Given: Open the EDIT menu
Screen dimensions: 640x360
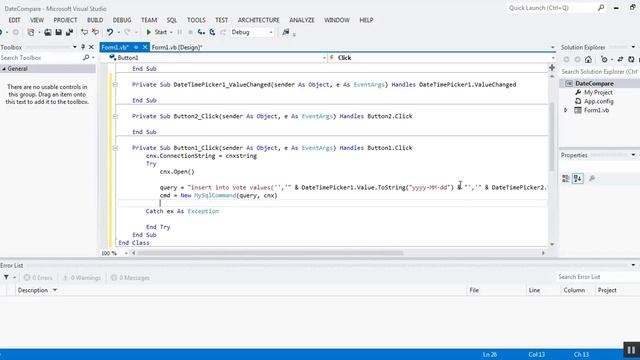Looking at the screenshot, I should click(14, 20).
